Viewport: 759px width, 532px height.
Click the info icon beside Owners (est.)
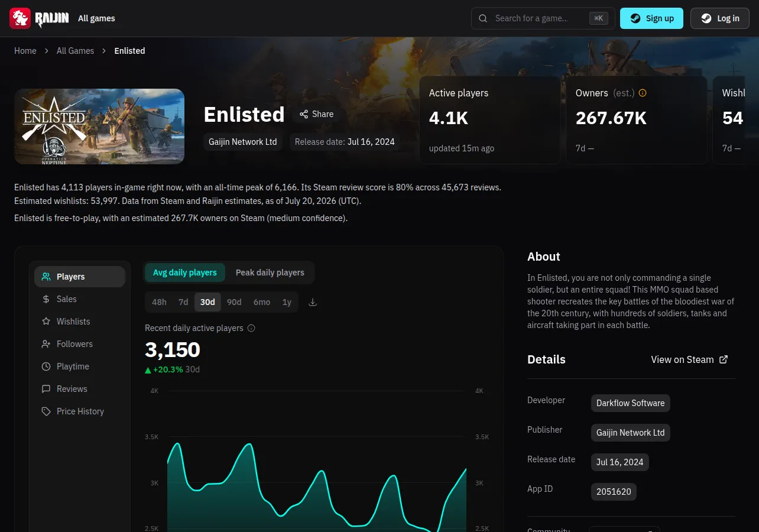click(x=643, y=93)
